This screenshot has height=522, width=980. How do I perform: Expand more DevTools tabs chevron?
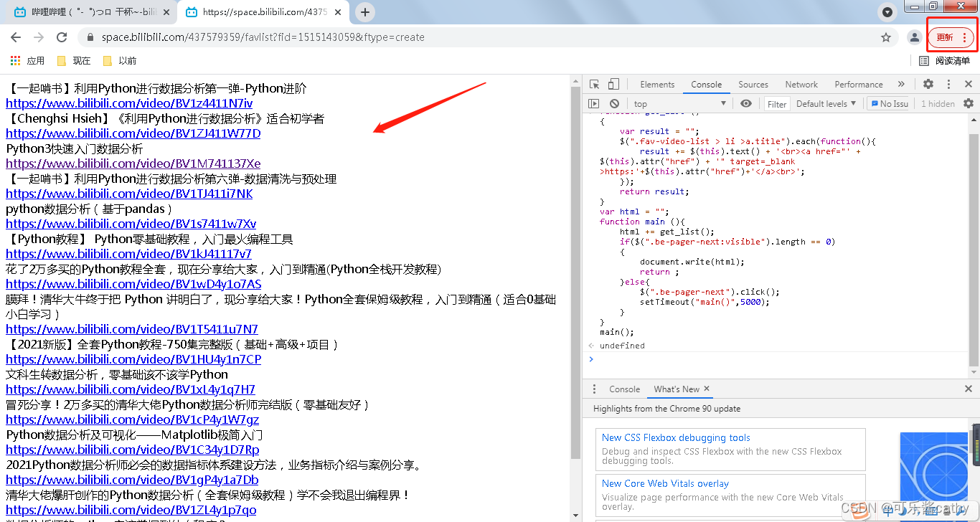point(901,85)
